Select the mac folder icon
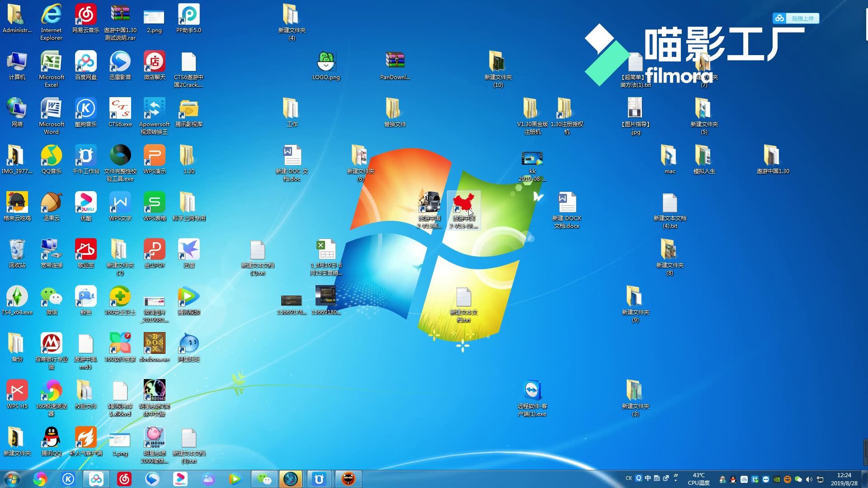 (x=670, y=160)
